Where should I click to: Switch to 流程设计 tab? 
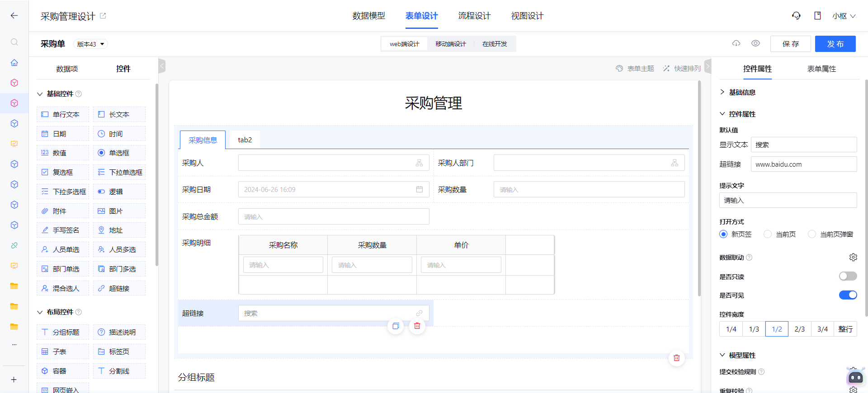(x=474, y=16)
